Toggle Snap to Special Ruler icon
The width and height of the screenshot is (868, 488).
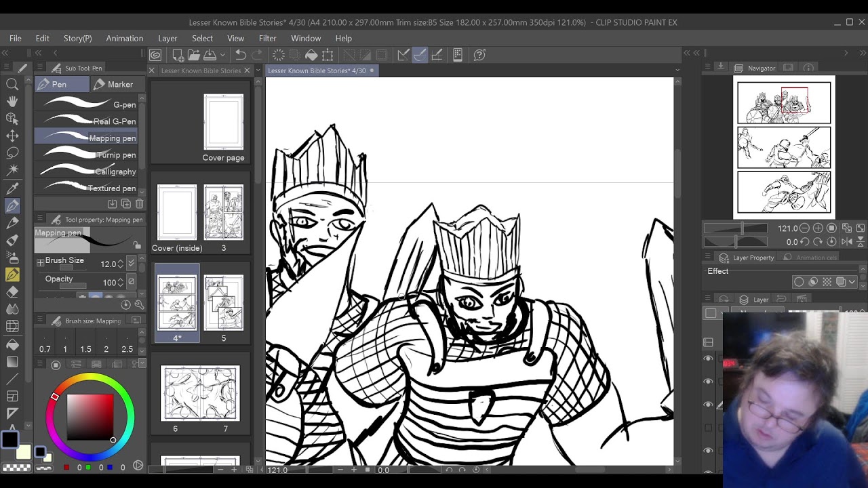[x=420, y=55]
